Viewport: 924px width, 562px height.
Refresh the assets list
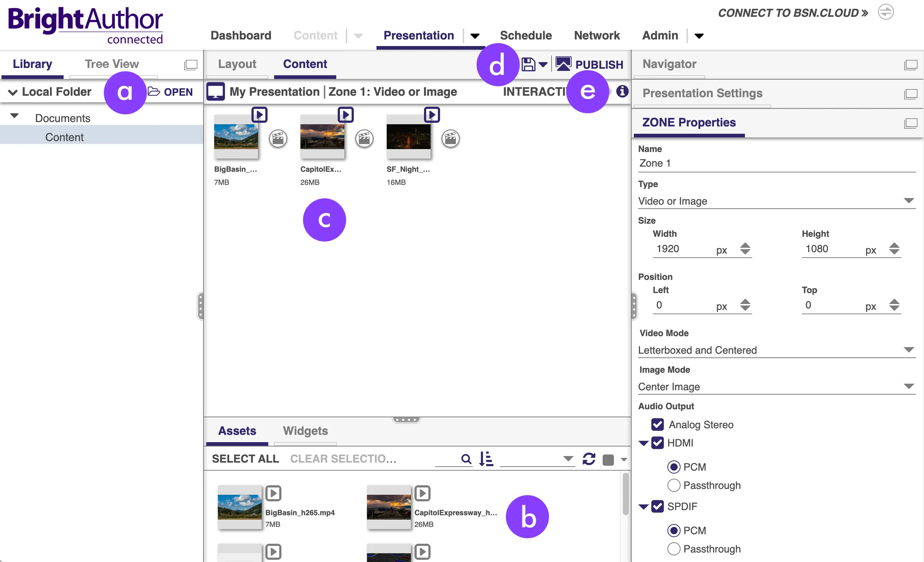(589, 459)
